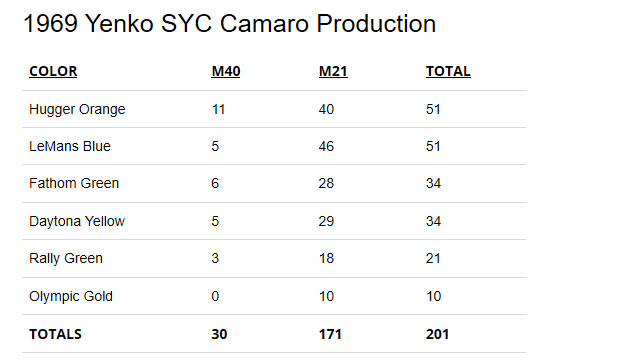The image size is (617, 364).
Task: Select Hugger Orange M40 value 11
Action: pos(218,109)
